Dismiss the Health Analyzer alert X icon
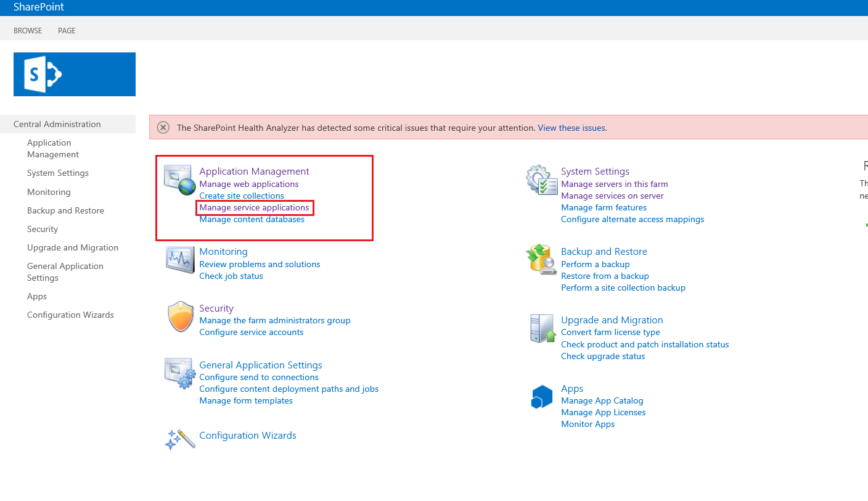The image size is (868, 501). (x=163, y=128)
